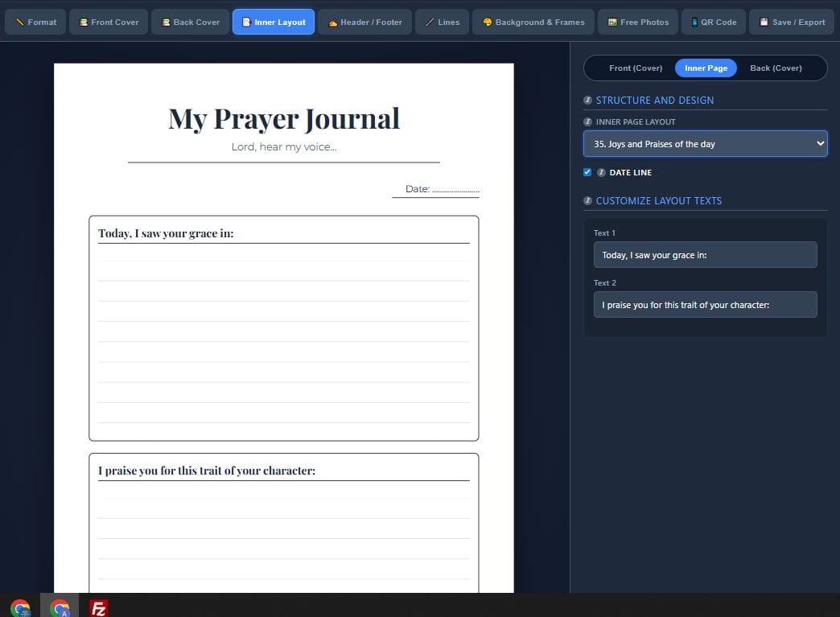Click the slanted pencil icon on Lines tab
The height and width of the screenshot is (617, 840).
[430, 22]
